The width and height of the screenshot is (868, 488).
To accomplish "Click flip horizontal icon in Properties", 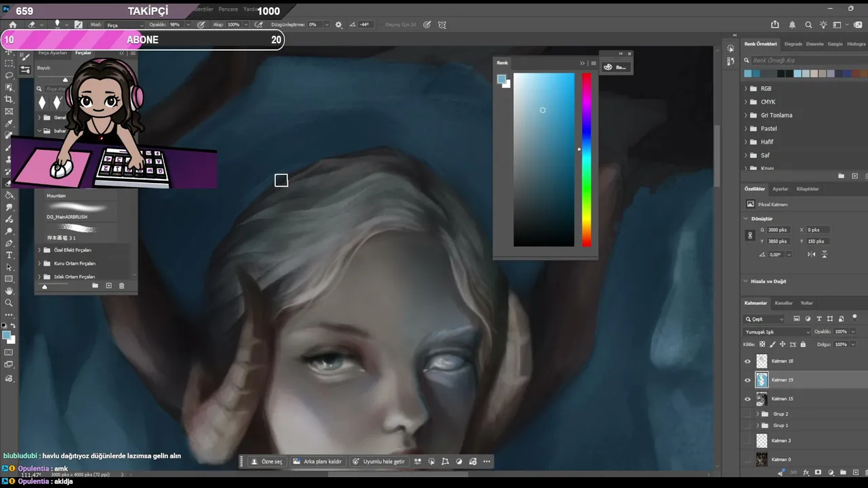I will (812, 254).
